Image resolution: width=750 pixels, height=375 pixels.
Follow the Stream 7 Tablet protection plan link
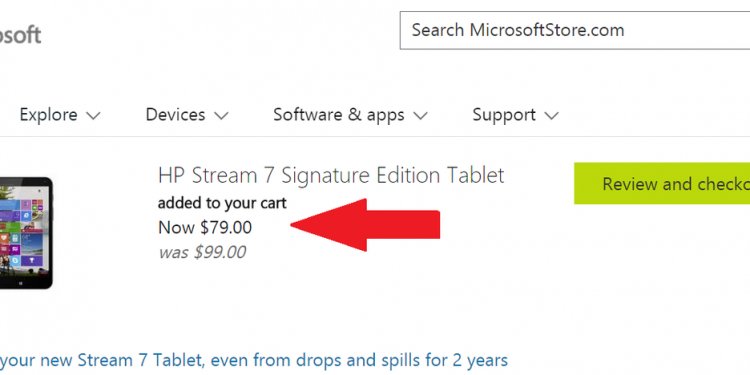[x=254, y=360]
